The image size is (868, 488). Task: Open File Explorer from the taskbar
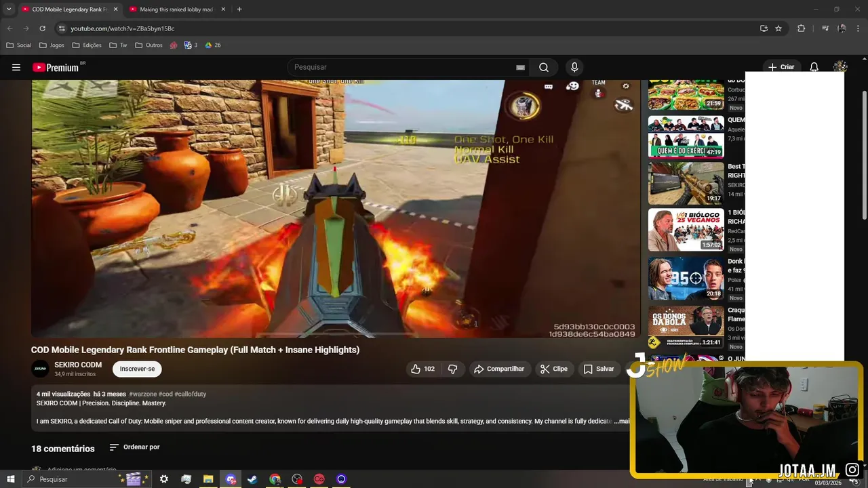(x=208, y=479)
